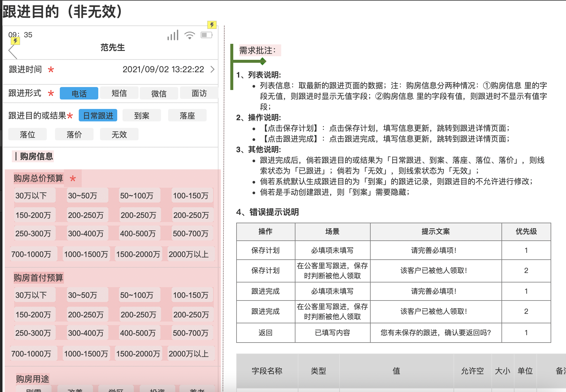The image size is (566, 392).
Task: Click the 购房信息 section heading
Action: pos(33,156)
